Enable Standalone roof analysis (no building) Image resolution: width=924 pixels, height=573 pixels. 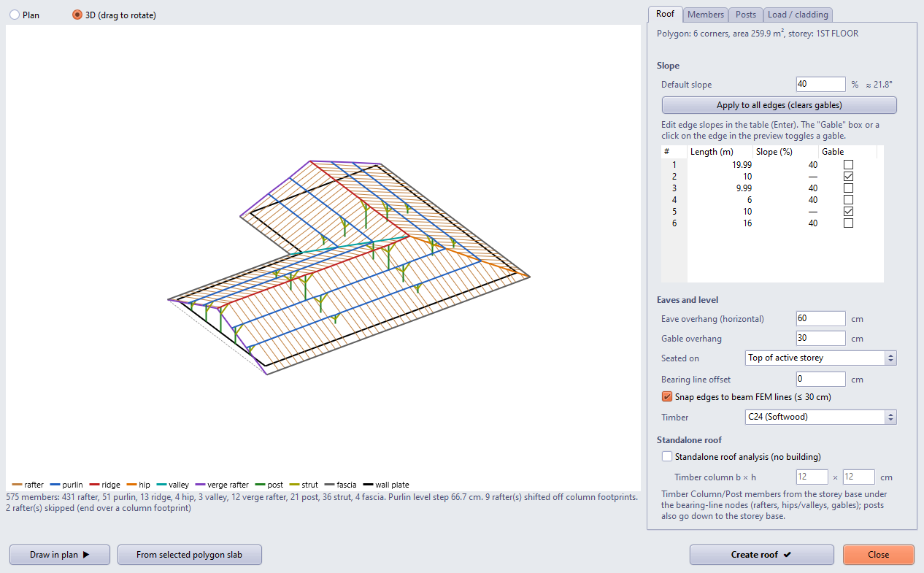click(x=666, y=457)
